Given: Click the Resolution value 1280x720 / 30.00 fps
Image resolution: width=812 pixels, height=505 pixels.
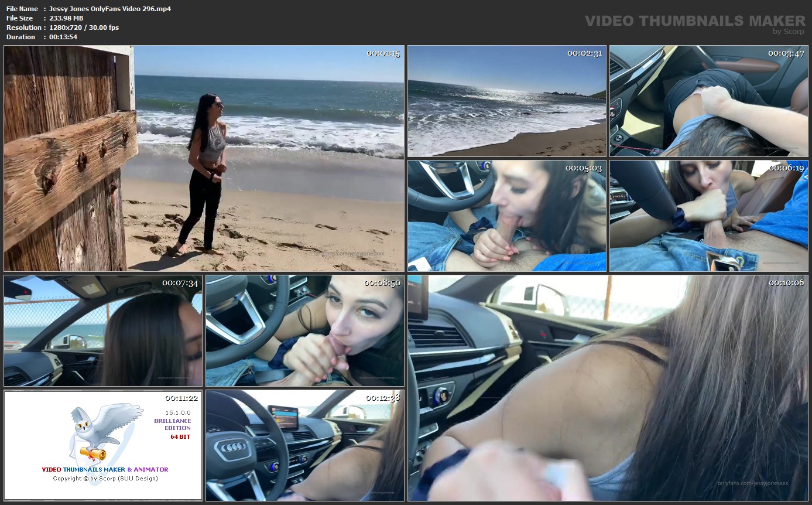Looking at the screenshot, I should 84,28.
